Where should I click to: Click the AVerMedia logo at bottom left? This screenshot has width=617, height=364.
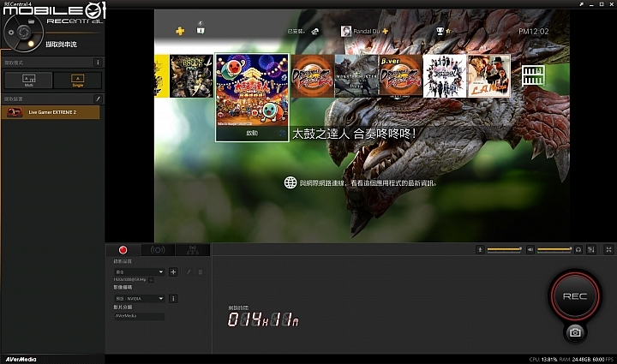coord(21,359)
